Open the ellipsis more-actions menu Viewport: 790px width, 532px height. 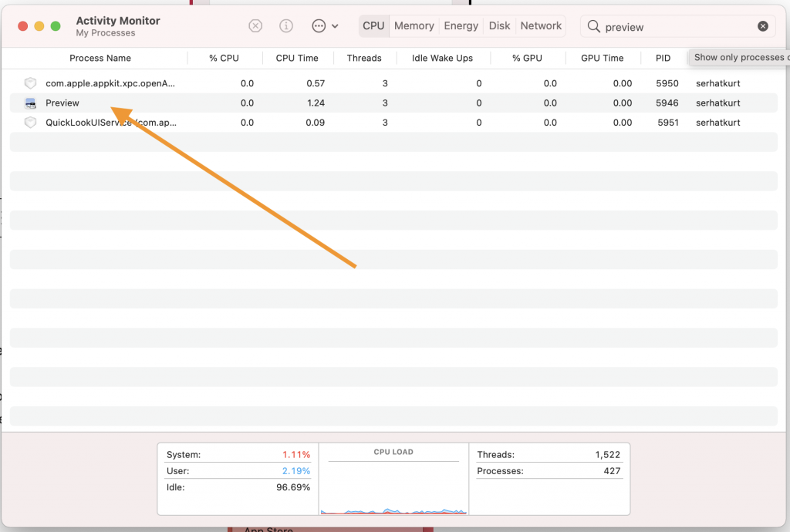pyautogui.click(x=325, y=25)
